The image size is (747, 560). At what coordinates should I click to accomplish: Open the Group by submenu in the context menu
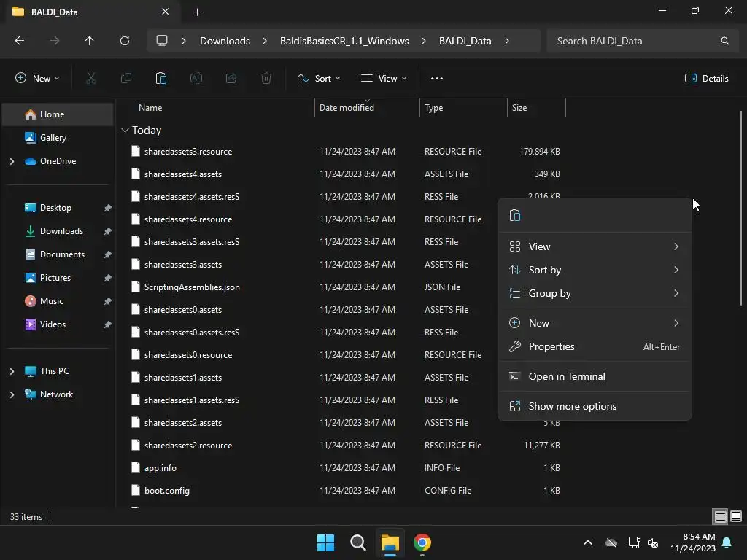[x=595, y=293]
